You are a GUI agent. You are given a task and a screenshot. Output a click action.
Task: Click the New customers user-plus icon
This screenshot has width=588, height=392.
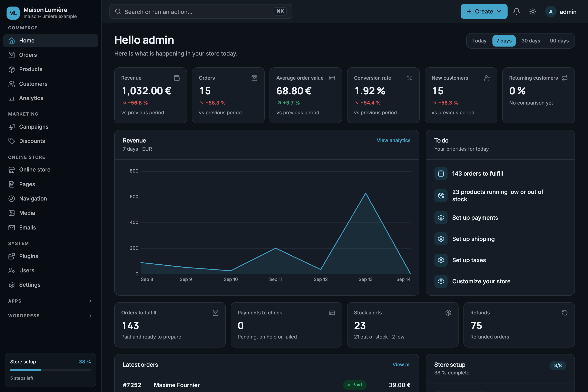click(x=487, y=78)
